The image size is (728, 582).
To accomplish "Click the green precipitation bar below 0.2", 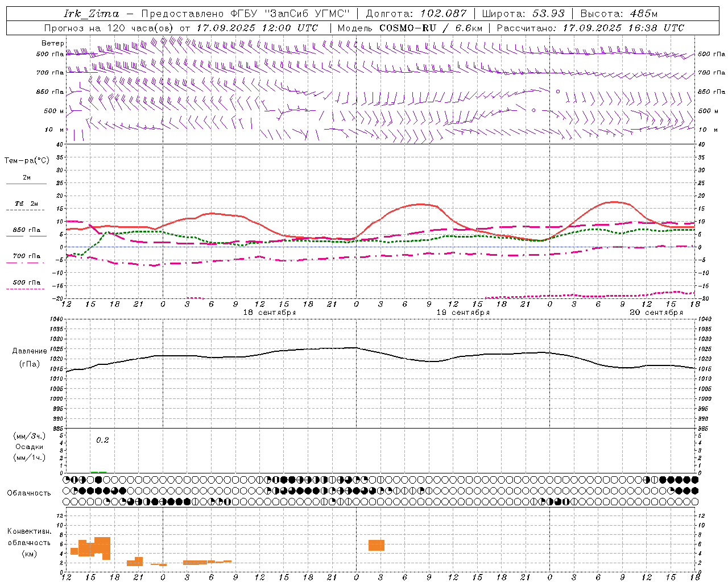I will [98, 472].
